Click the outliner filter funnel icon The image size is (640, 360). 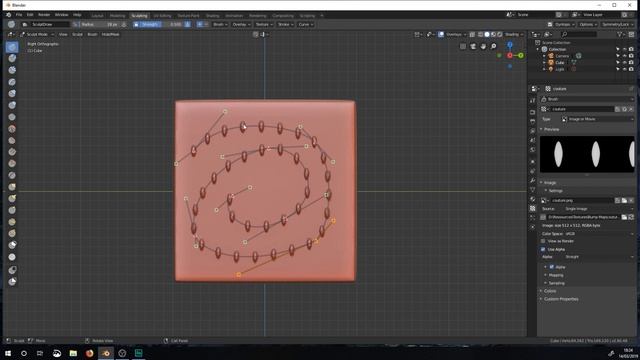point(620,34)
